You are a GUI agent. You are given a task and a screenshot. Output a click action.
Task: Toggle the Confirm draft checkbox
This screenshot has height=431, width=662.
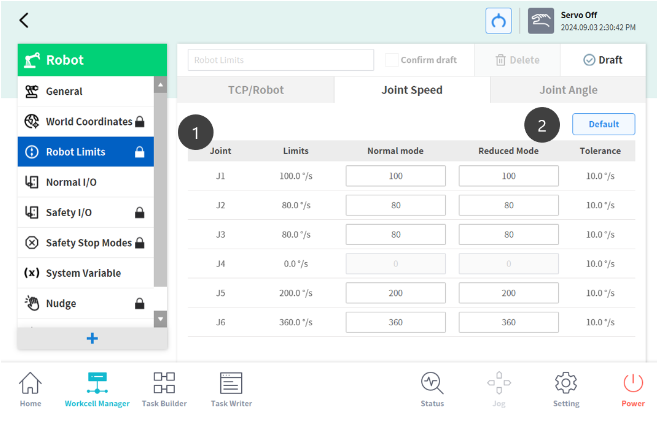[x=392, y=60]
